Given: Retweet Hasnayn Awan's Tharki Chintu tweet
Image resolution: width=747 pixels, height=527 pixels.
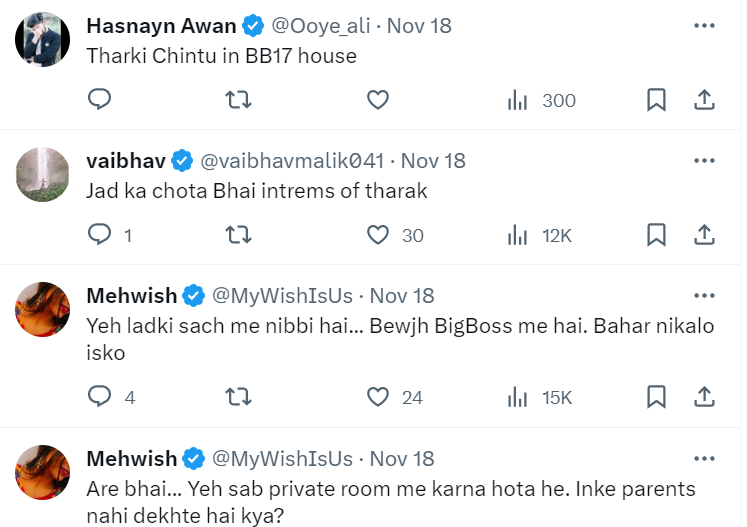Looking at the screenshot, I should pos(238,100).
